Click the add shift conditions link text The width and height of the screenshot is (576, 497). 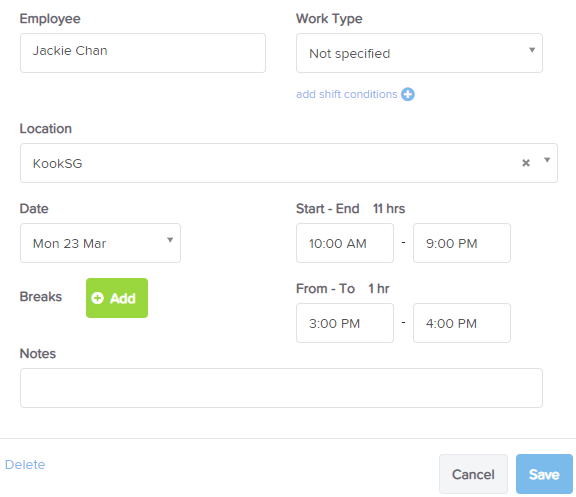point(347,94)
